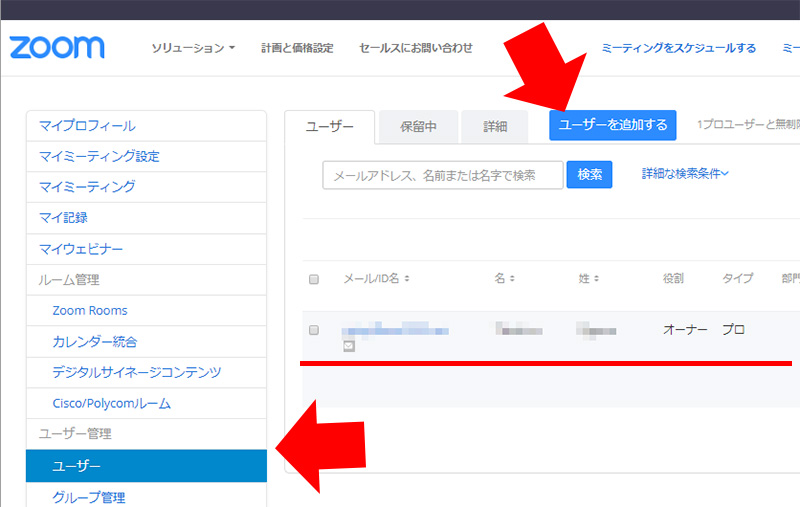Image resolution: width=800 pixels, height=507 pixels.
Task: Sort by the 名 column arrows
Action: click(x=512, y=279)
